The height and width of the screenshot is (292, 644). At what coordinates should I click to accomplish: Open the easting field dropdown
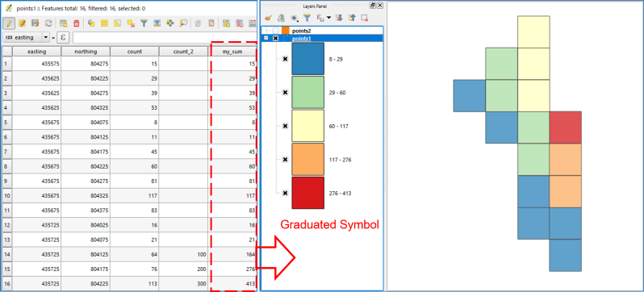46,37
